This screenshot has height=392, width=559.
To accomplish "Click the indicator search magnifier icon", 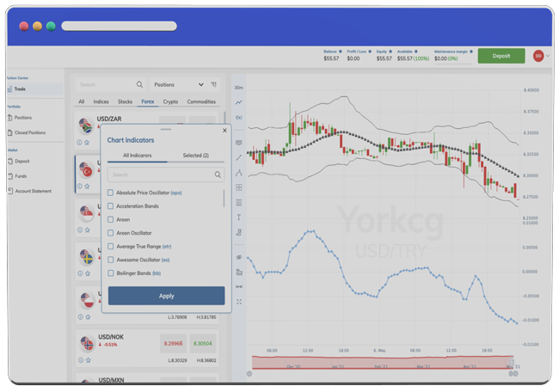I will [x=218, y=175].
